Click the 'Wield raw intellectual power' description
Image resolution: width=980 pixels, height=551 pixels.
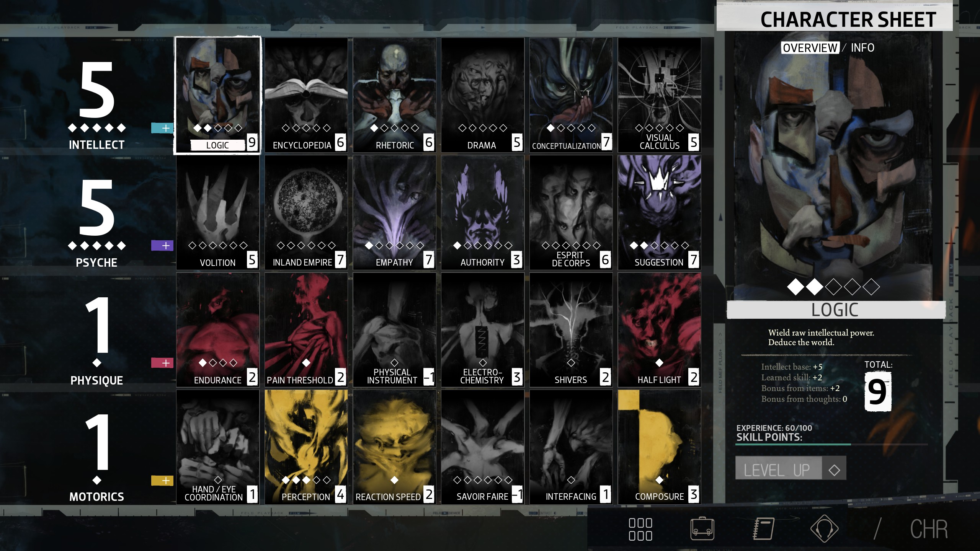pos(821,337)
